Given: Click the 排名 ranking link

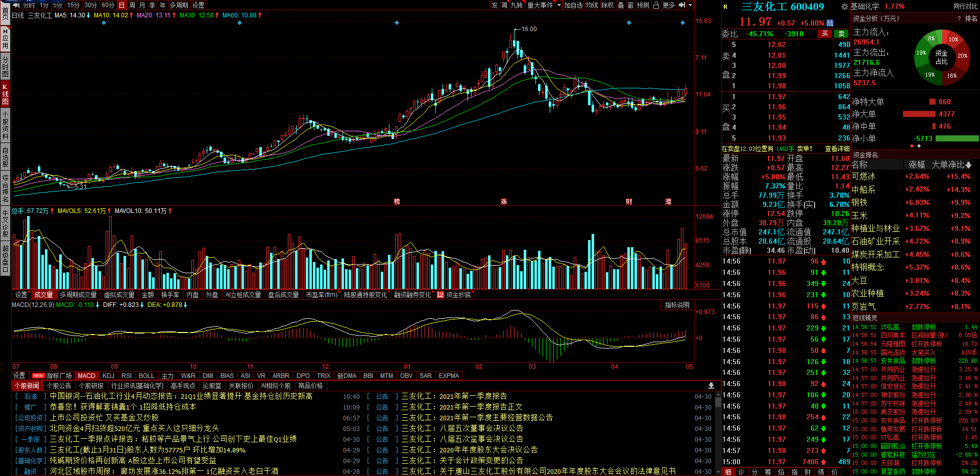Looking at the screenshot, I should (971, 18).
